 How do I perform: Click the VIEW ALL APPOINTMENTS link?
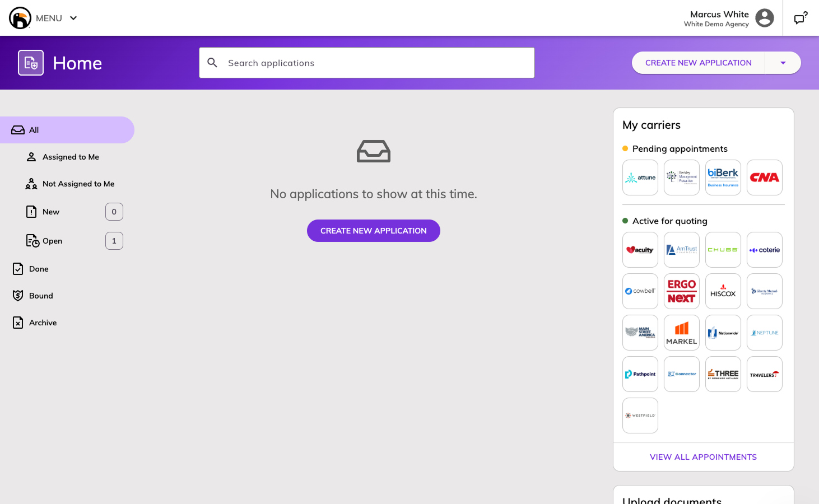point(703,457)
